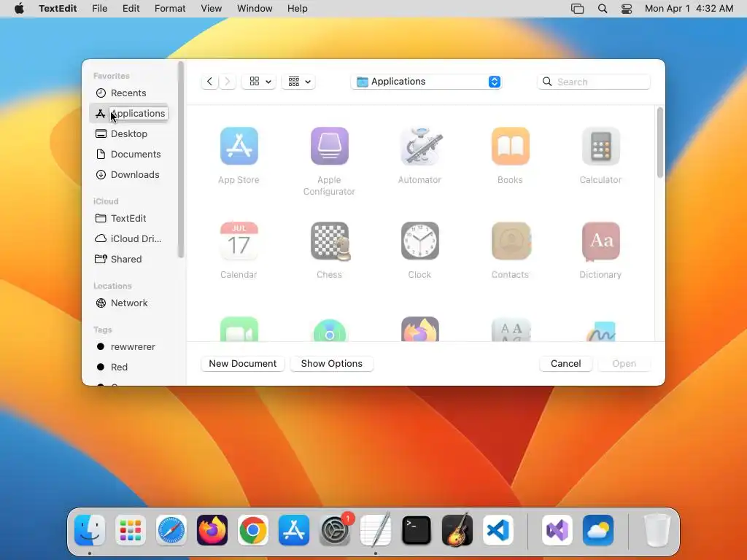Select the Apple Configurator app icon

(329, 146)
